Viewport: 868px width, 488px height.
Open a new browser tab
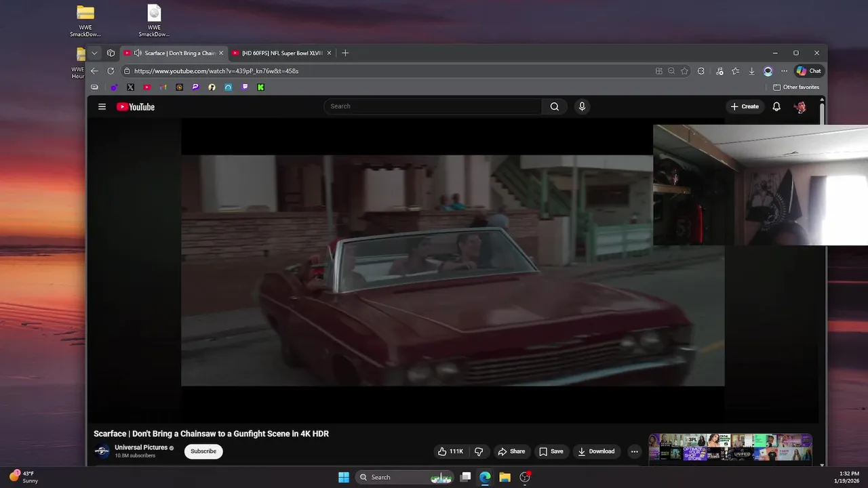pos(345,53)
